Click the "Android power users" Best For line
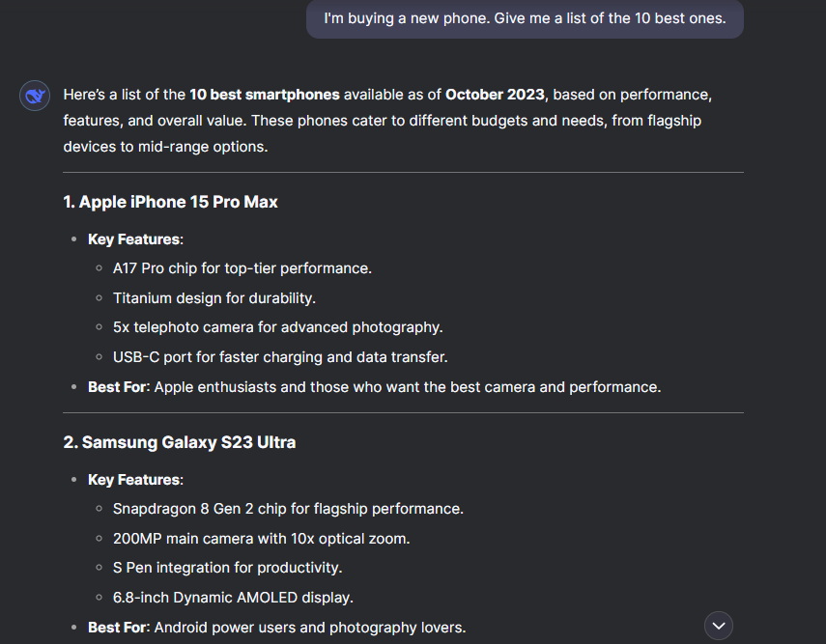 276,628
